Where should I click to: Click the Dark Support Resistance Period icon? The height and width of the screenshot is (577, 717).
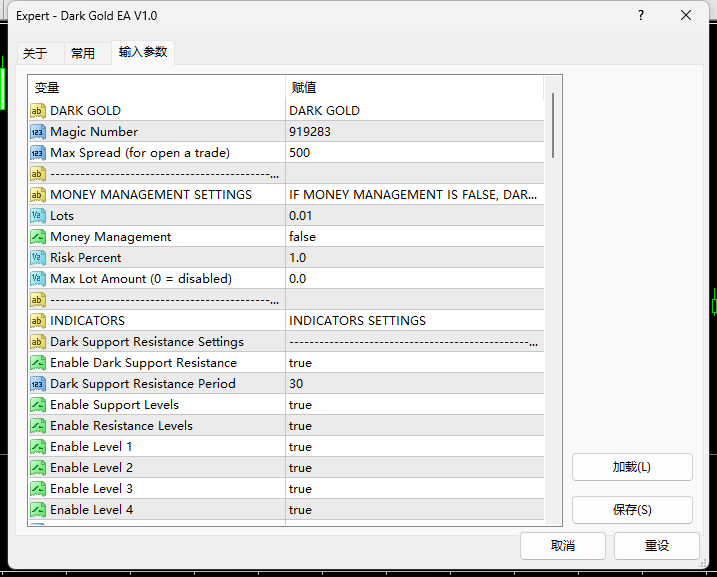[x=37, y=384]
